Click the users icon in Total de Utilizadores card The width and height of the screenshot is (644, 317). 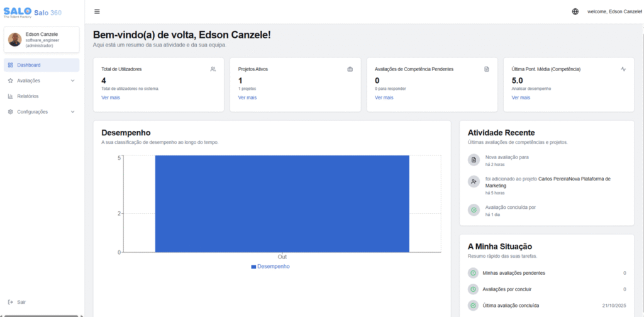(213, 69)
